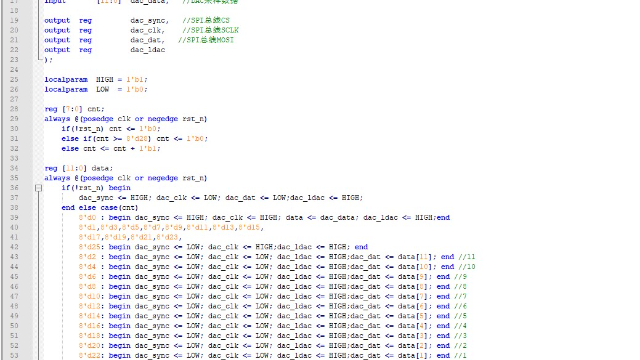Click the "8'd2 :" case label
Viewport: 640px width, 360px height.
point(91,257)
